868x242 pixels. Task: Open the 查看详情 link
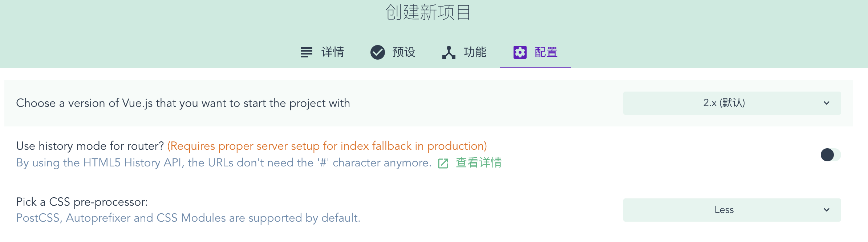478,163
